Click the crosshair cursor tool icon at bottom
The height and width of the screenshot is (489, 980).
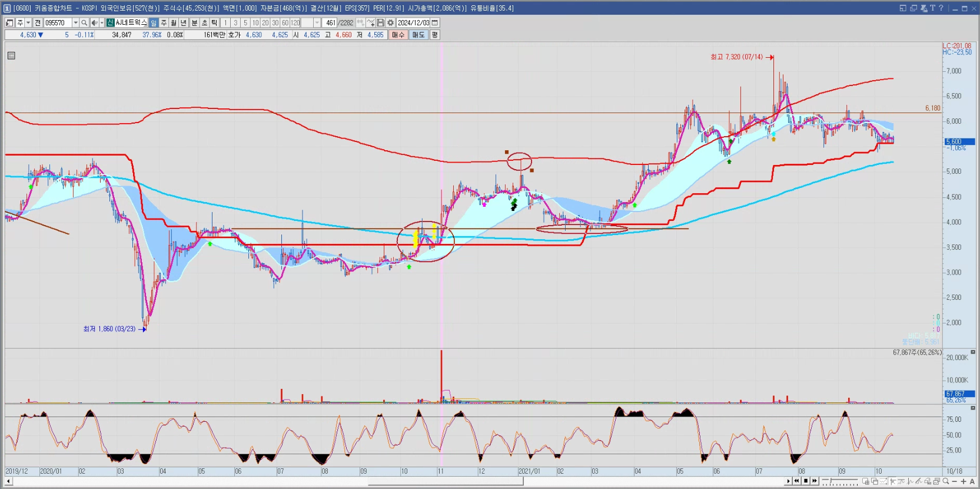[x=892, y=481]
